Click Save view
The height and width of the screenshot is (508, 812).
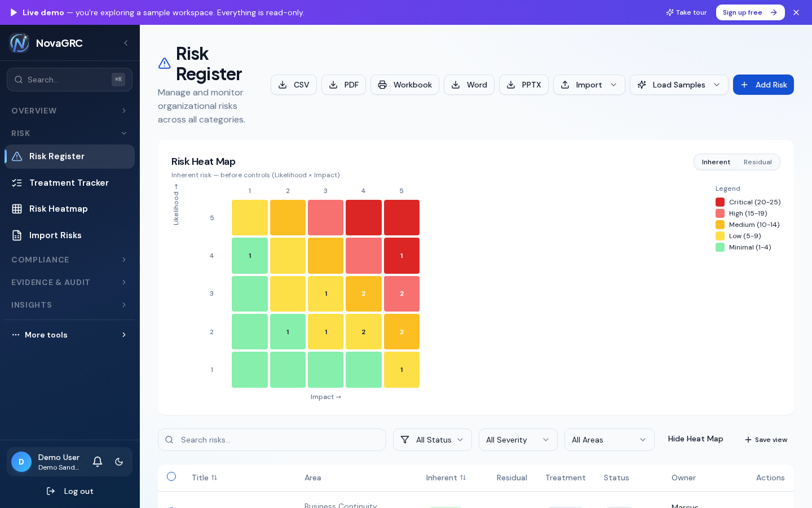pos(766,440)
